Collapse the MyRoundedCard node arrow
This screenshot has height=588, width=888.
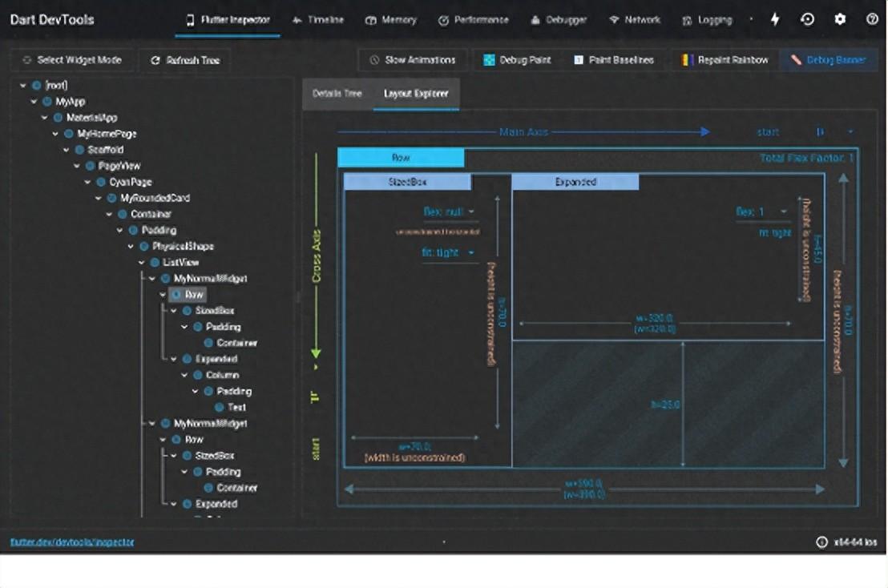pos(98,198)
